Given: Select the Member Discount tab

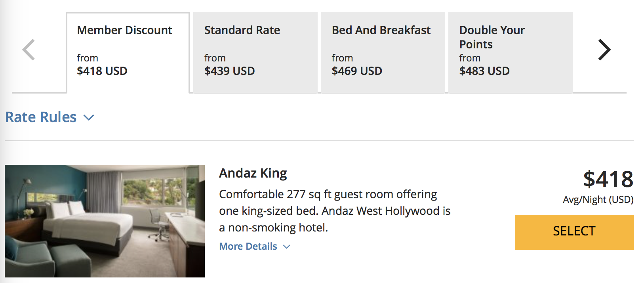Looking at the screenshot, I should (x=128, y=52).
